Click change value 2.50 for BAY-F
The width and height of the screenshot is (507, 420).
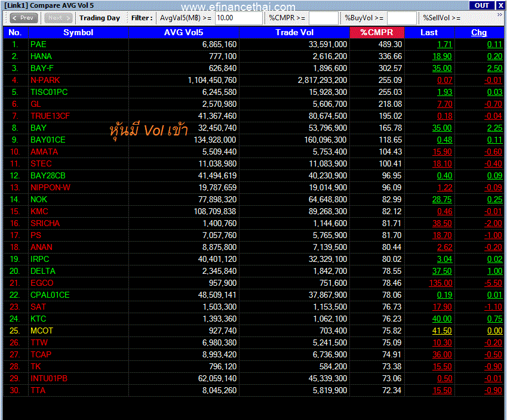494,69
